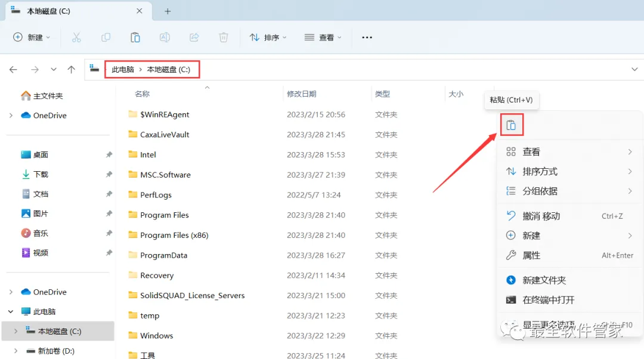
Task: Go up one folder level arrow
Action: (72, 69)
